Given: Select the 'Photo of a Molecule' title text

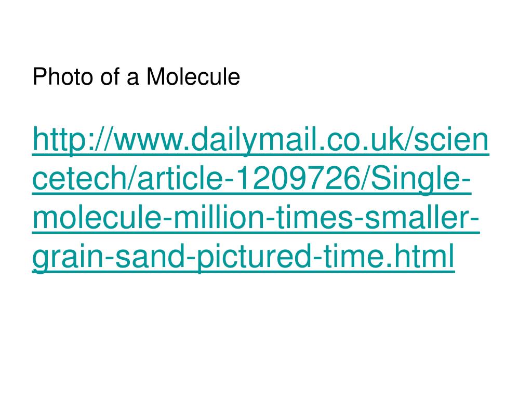Looking at the screenshot, I should [137, 76].
